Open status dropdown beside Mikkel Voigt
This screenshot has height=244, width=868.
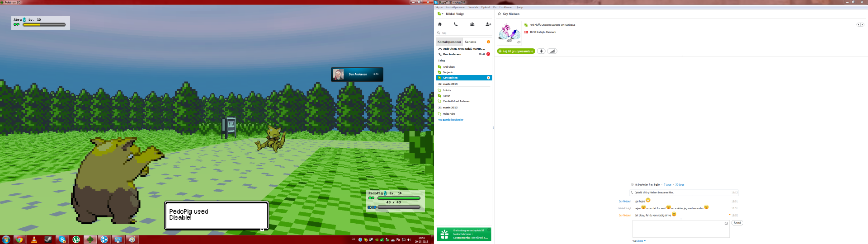coord(440,14)
